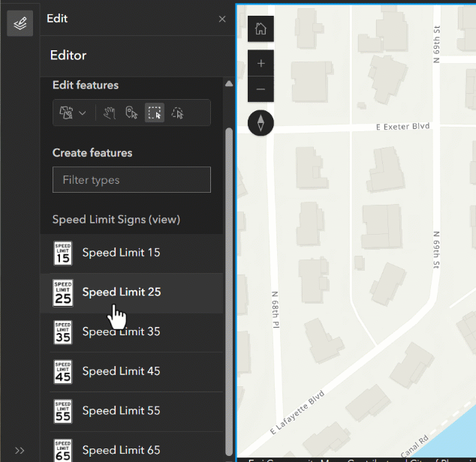This screenshot has width=476, height=462.
Task: Open the Edit widget icon in sidebar
Action: (20, 23)
